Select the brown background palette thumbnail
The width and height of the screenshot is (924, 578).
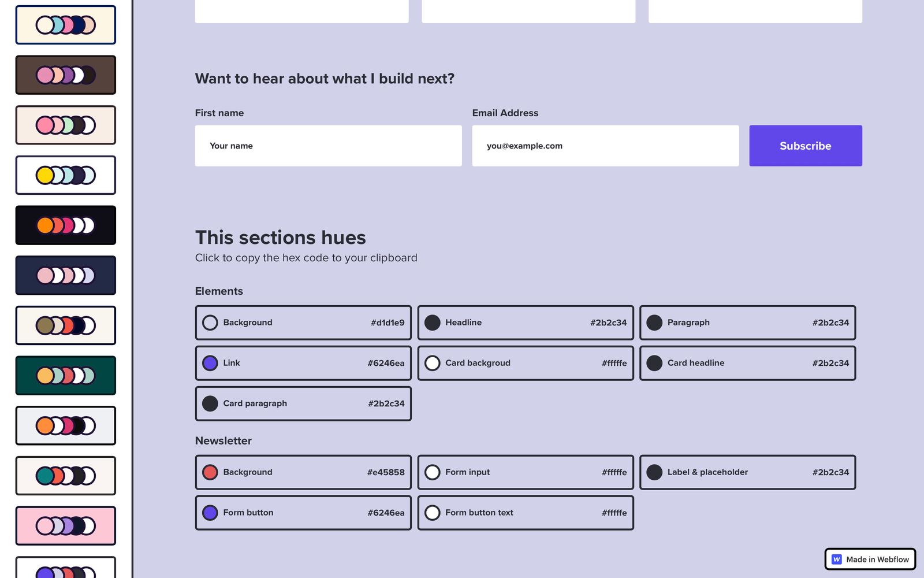[66, 75]
